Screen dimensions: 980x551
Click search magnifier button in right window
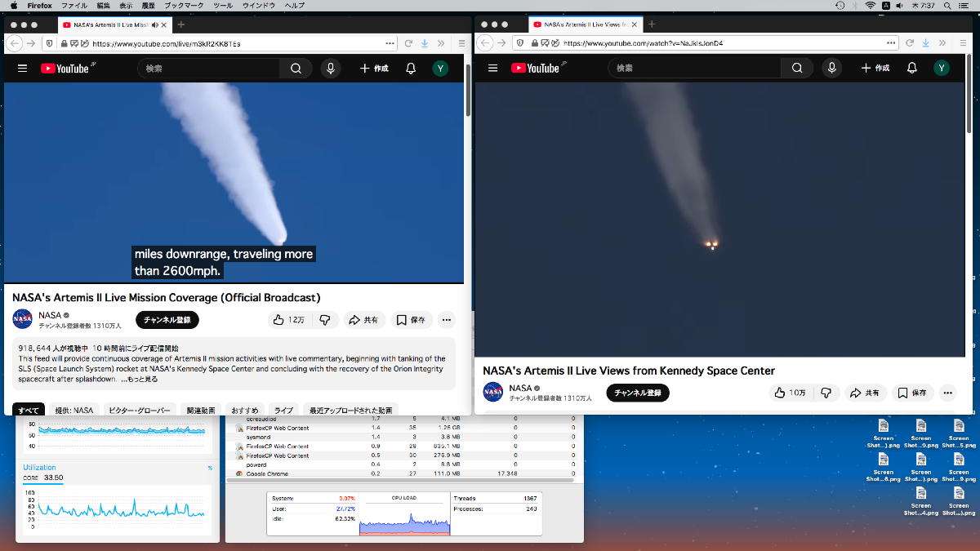[797, 69]
